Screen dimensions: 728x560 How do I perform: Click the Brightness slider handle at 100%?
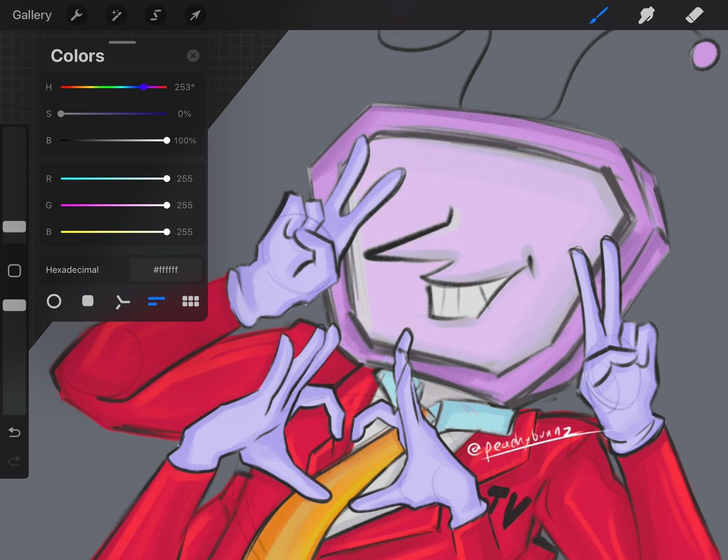[167, 141]
